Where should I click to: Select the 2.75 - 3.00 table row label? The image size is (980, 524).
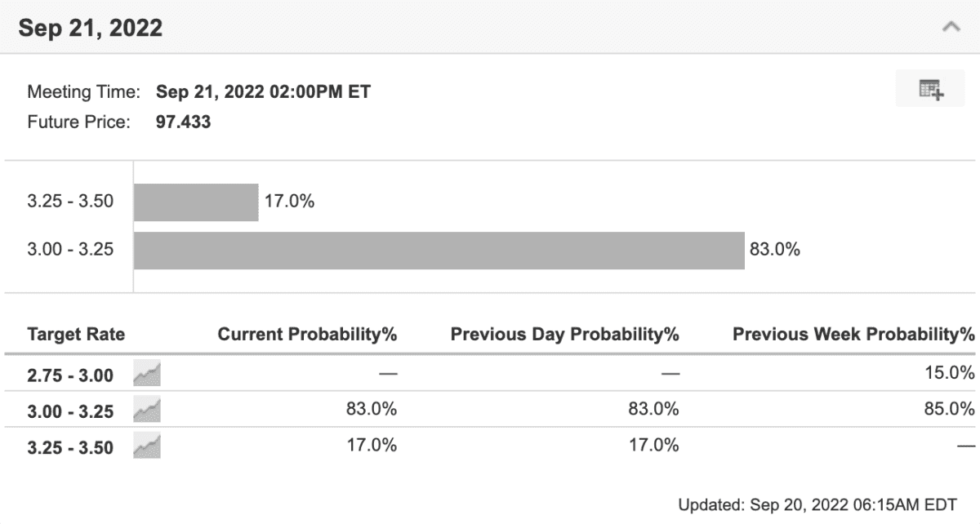click(70, 376)
